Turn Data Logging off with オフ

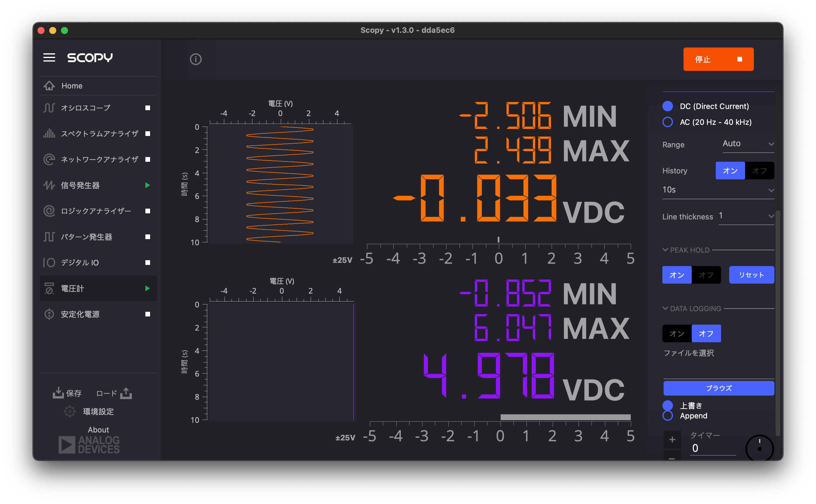pyautogui.click(x=706, y=333)
